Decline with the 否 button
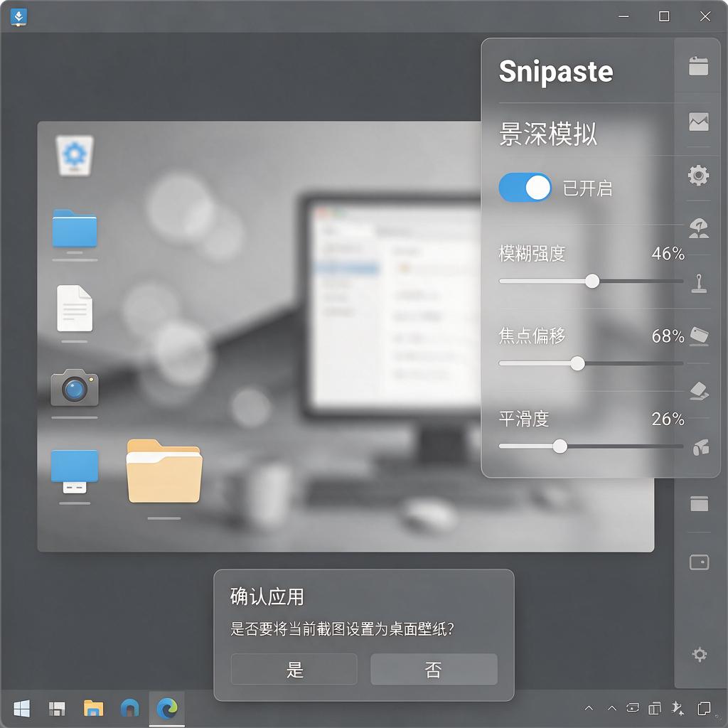Screen dimensions: 728x728 click(x=434, y=669)
